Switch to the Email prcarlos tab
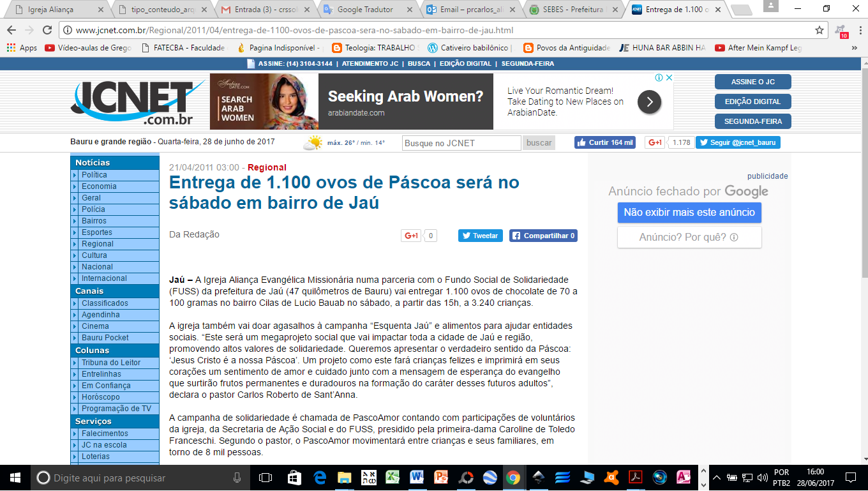868x491 pixels. (470, 10)
